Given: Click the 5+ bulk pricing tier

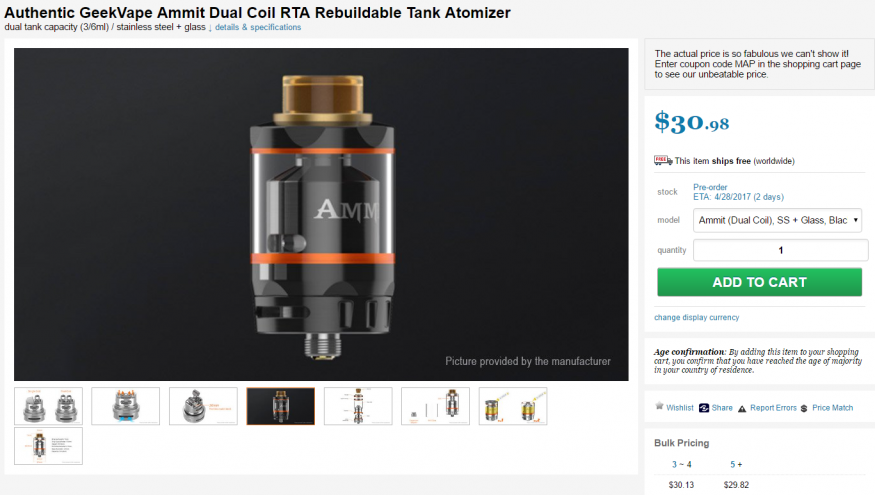Looking at the screenshot, I should [736, 464].
